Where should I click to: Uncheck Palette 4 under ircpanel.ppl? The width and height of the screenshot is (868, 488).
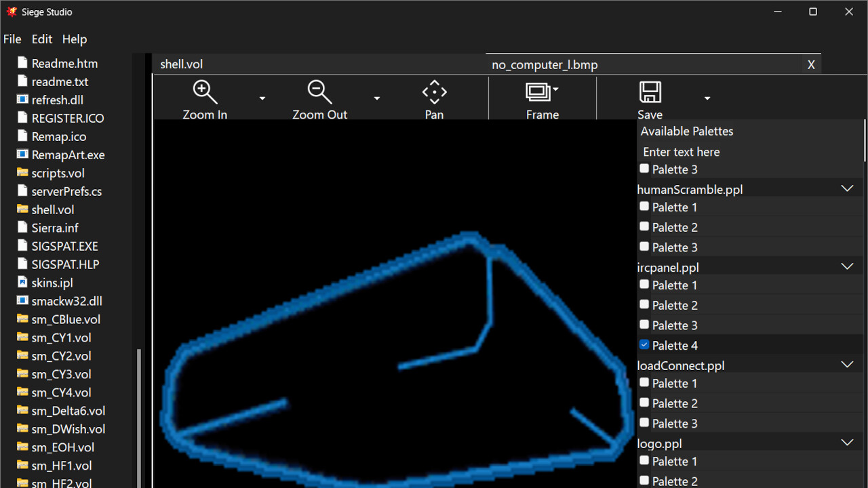644,344
